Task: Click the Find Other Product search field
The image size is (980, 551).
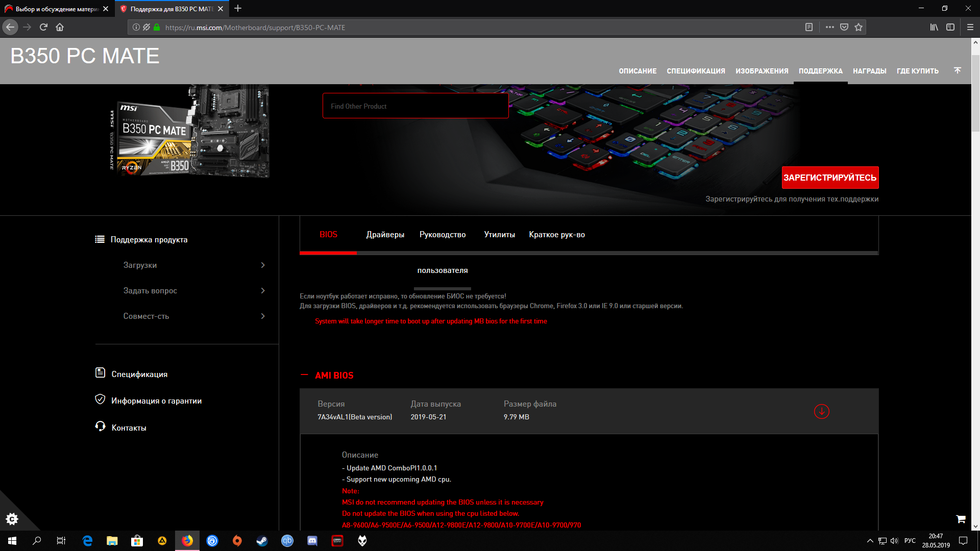Action: click(415, 106)
